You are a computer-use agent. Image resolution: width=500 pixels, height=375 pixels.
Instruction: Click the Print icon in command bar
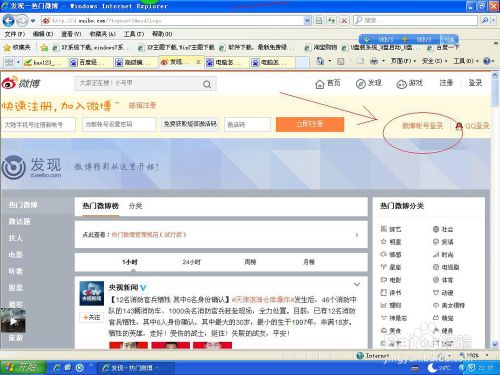tap(374, 61)
